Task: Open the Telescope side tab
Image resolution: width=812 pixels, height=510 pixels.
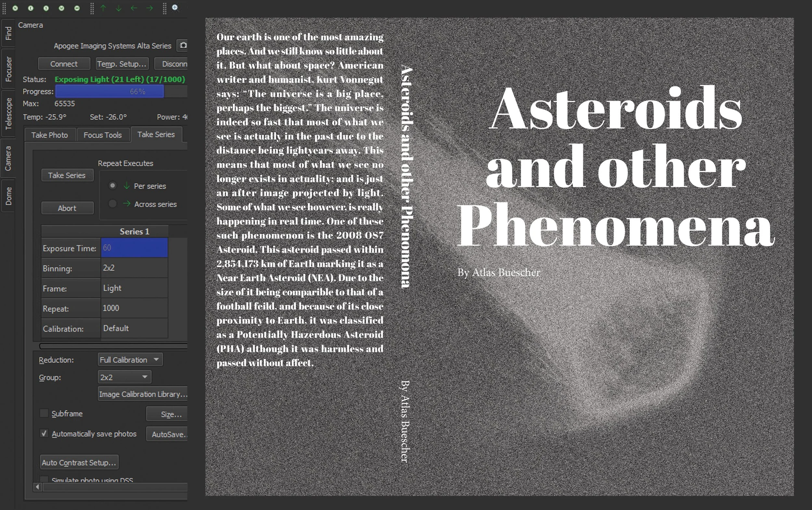Action: pos(8,114)
